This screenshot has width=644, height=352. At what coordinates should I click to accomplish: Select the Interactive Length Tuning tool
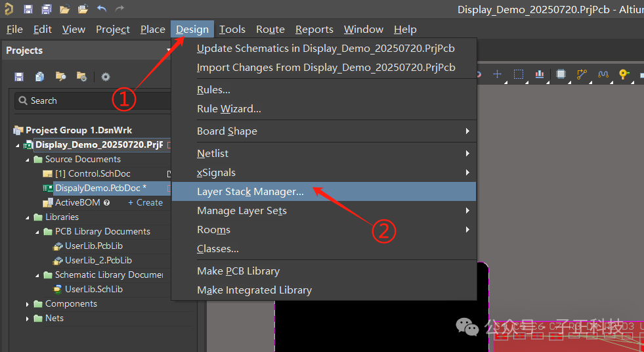tap(603, 74)
